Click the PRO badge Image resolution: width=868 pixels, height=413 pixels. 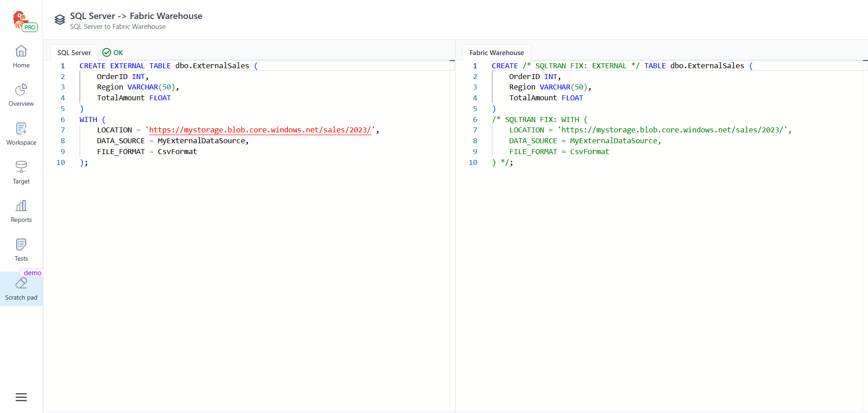click(x=30, y=28)
